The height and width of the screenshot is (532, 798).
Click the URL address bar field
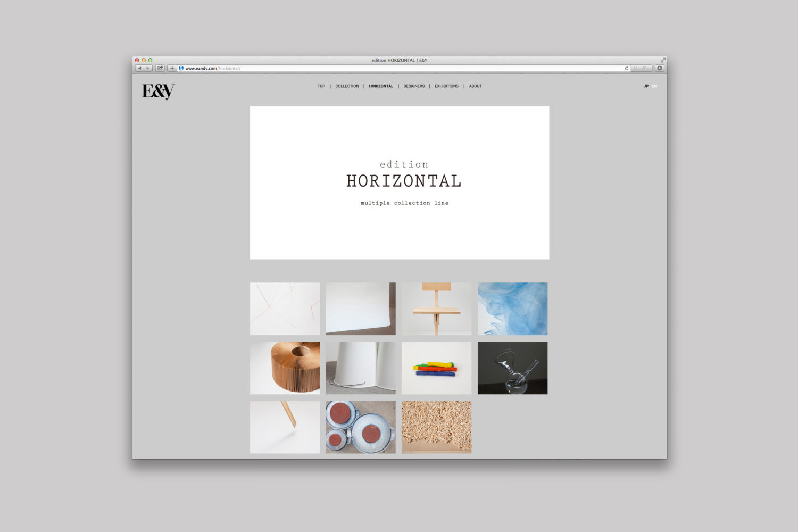point(399,68)
